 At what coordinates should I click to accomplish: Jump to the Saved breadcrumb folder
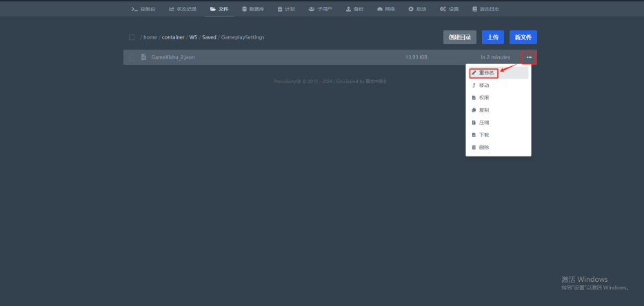click(209, 37)
